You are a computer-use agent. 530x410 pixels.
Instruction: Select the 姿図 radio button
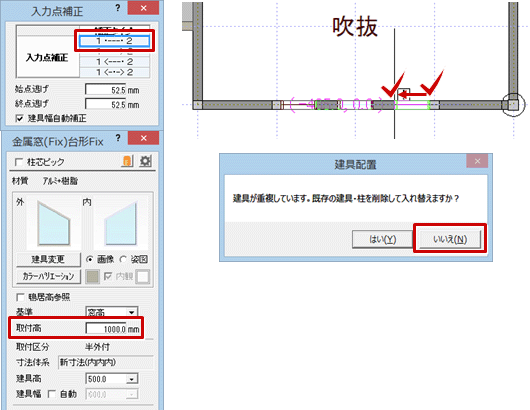click(x=123, y=259)
